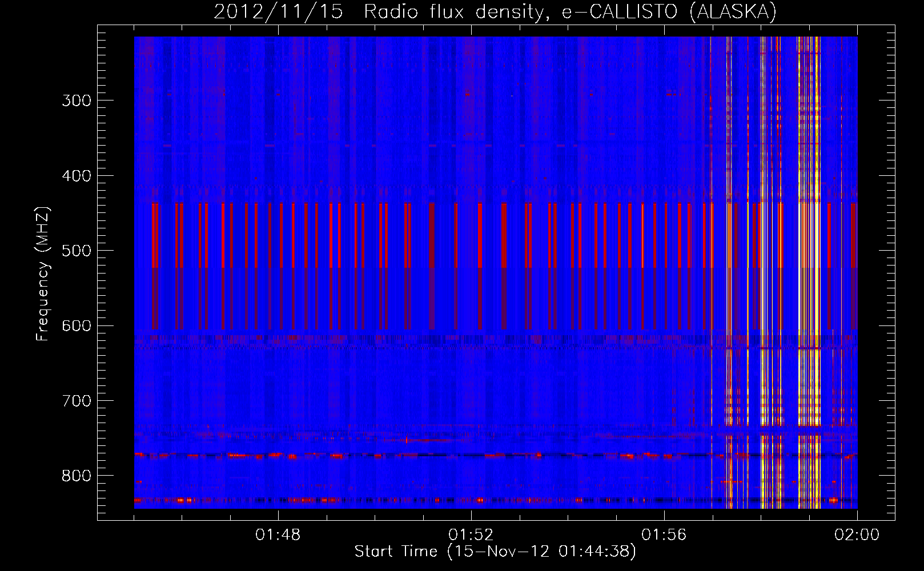The width and height of the screenshot is (924, 571).
Task: Click the "700" frequency tick label
Action: click(x=77, y=401)
